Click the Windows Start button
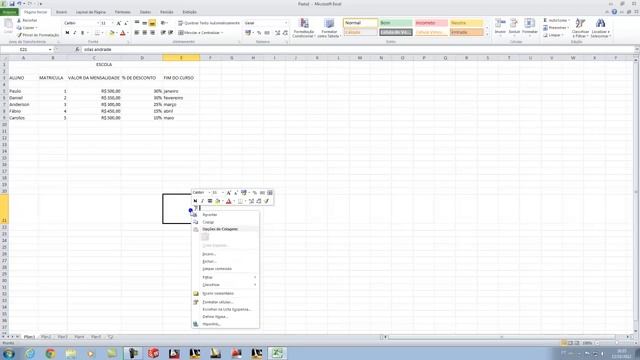This screenshot has width=640, height=360. point(9,353)
